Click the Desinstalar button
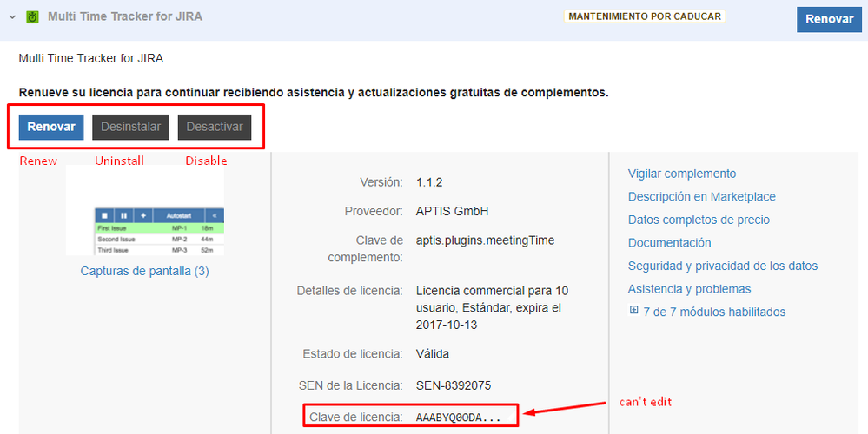 [x=130, y=127]
